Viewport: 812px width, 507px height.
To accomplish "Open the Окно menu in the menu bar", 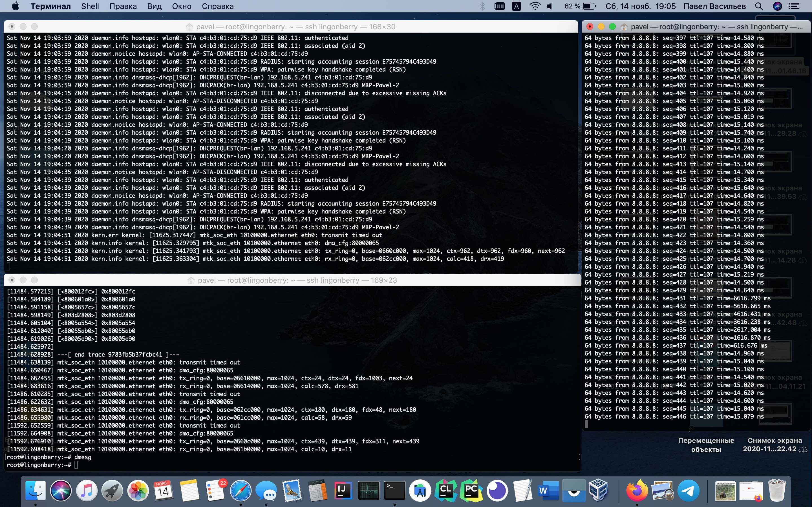I will [182, 6].
